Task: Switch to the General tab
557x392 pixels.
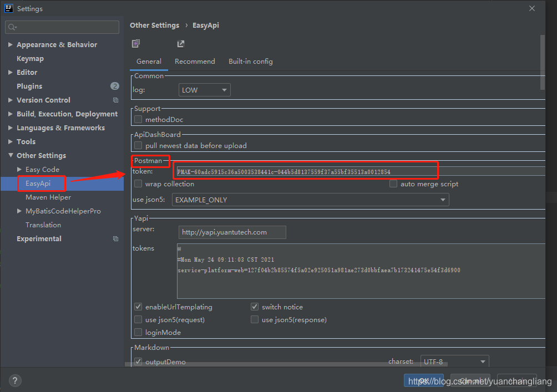Action: click(x=149, y=62)
